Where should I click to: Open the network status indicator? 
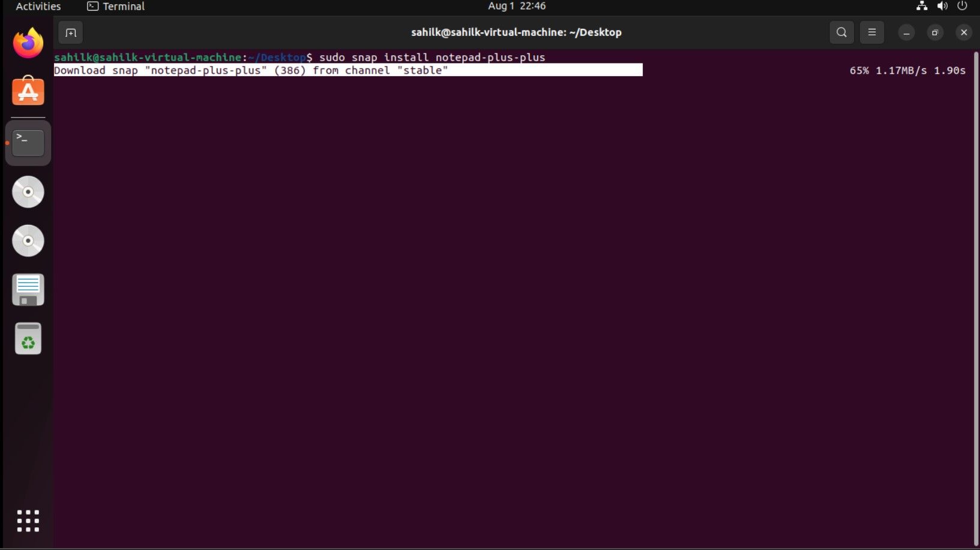tap(922, 6)
